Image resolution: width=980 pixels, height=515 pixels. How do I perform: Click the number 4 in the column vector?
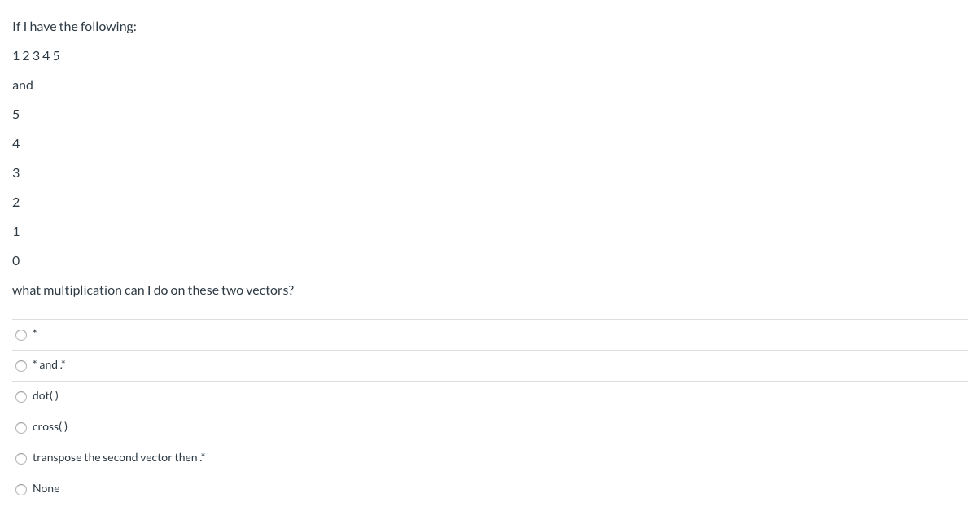click(x=16, y=144)
